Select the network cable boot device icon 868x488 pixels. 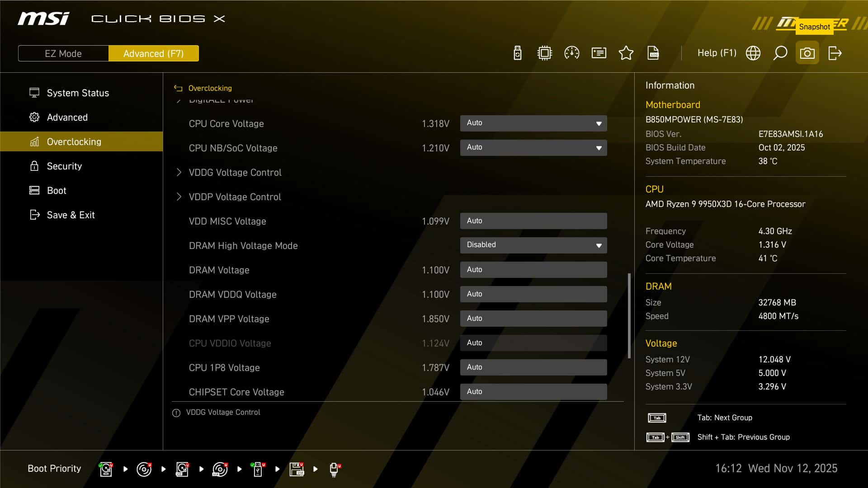click(x=335, y=469)
